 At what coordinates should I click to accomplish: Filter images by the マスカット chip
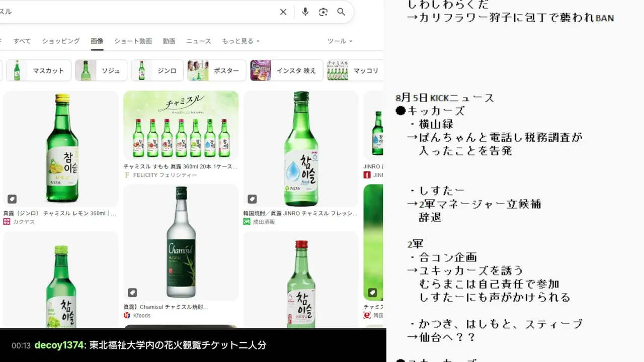tap(39, 70)
